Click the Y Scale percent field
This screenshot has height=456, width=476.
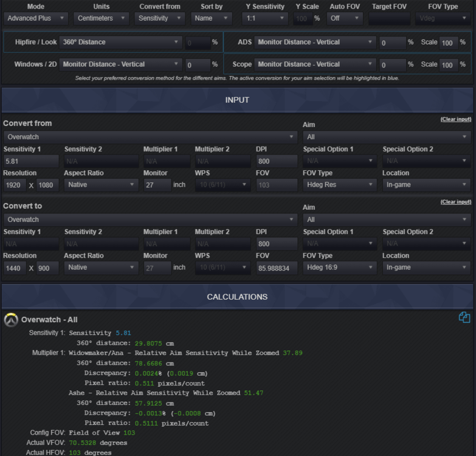(303, 19)
